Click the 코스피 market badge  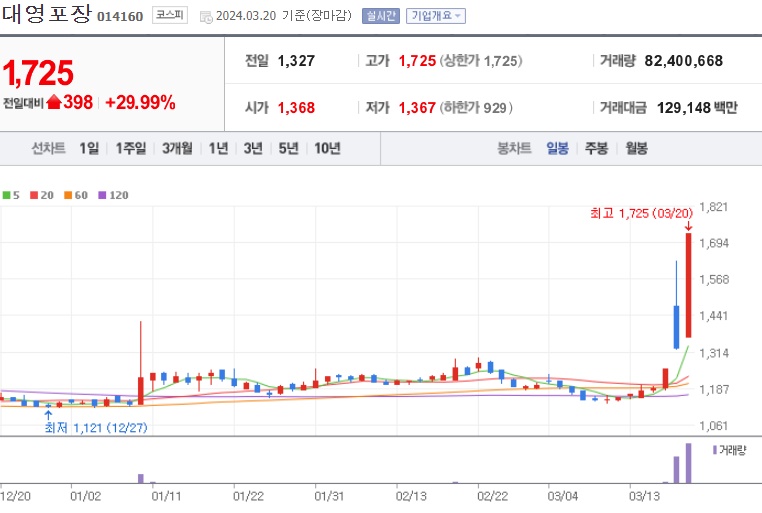click(170, 15)
